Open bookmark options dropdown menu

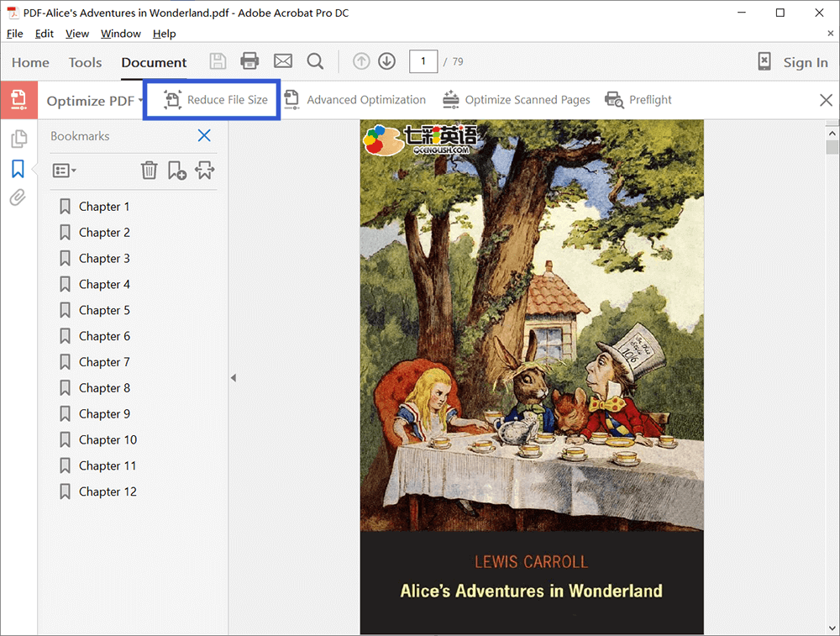pos(64,171)
